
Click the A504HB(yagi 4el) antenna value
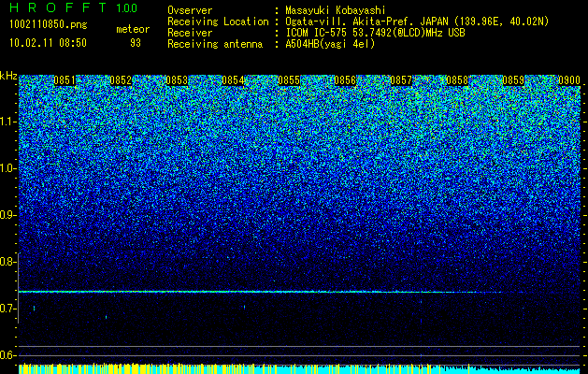(x=330, y=44)
